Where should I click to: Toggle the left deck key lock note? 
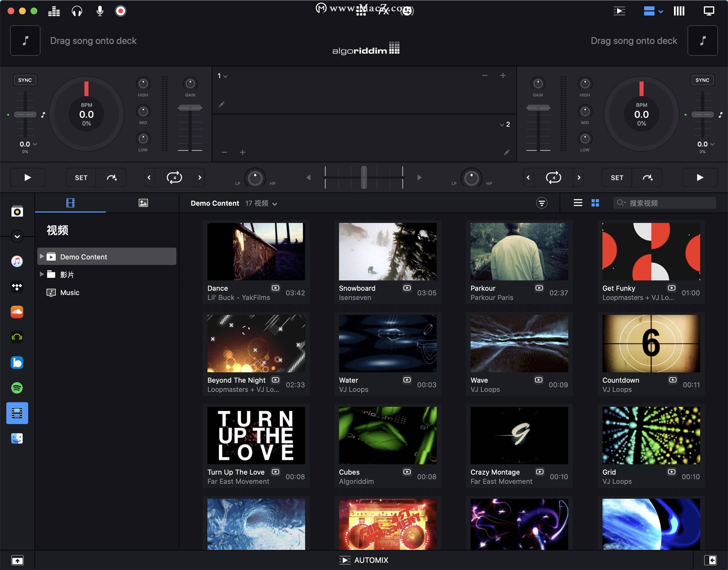[43, 115]
